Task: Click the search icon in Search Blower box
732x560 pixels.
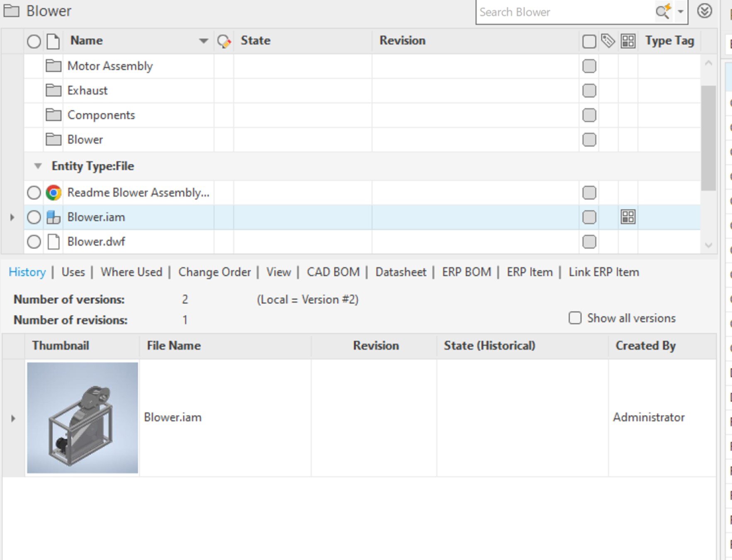Action: 663,12
